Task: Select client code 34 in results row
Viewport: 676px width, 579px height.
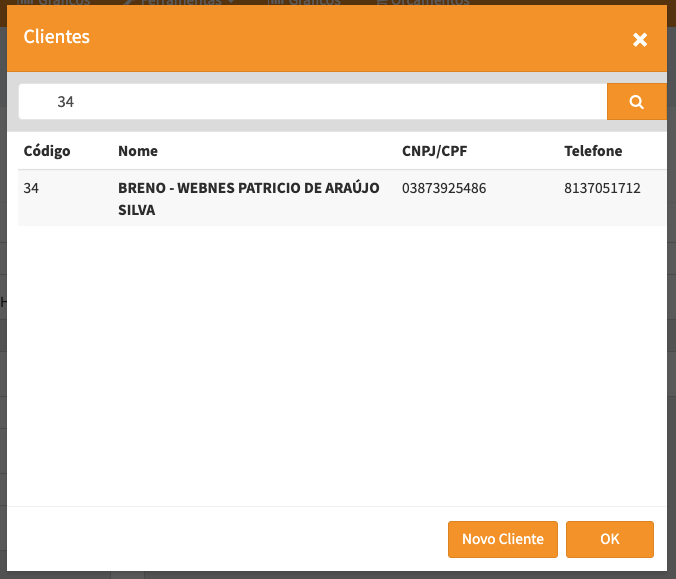Action: [31, 188]
